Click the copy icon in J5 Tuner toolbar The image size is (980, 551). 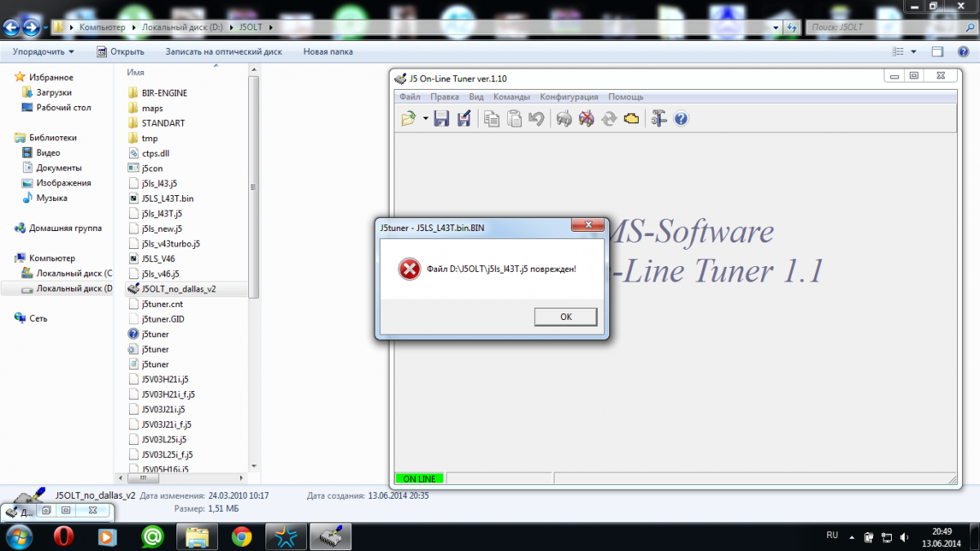(492, 119)
